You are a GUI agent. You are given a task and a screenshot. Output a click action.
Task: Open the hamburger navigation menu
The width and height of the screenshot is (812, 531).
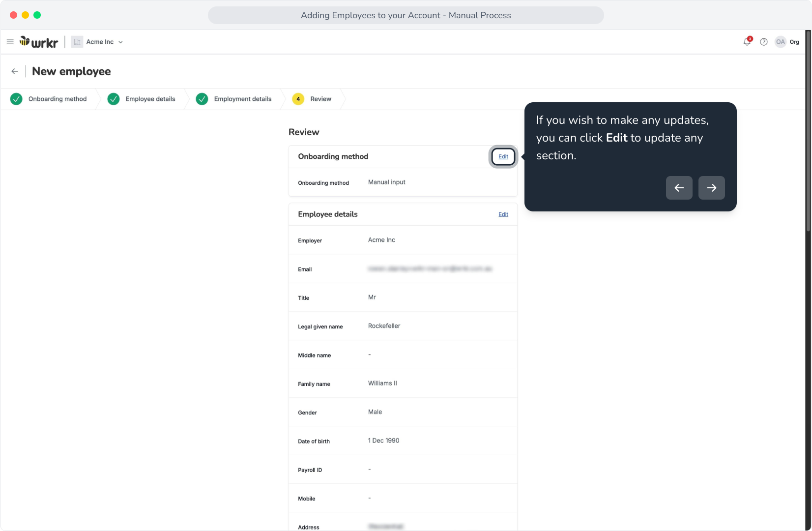10,42
